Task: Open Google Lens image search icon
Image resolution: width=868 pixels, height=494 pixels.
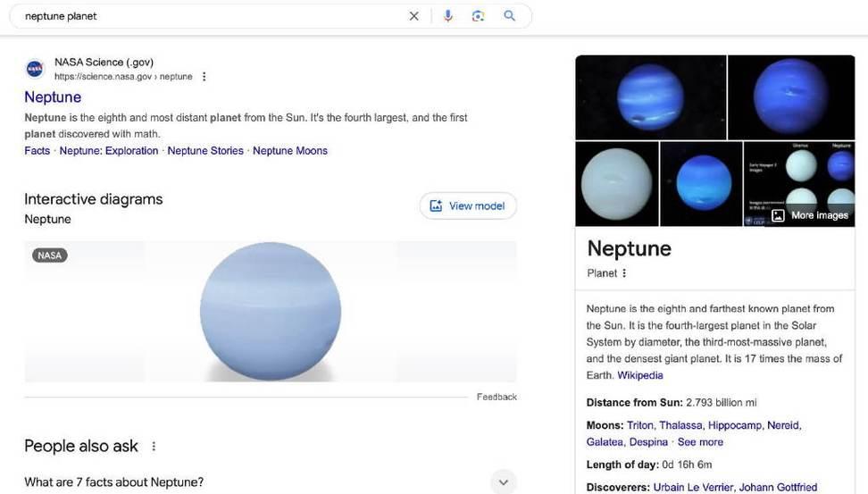Action: point(479,16)
